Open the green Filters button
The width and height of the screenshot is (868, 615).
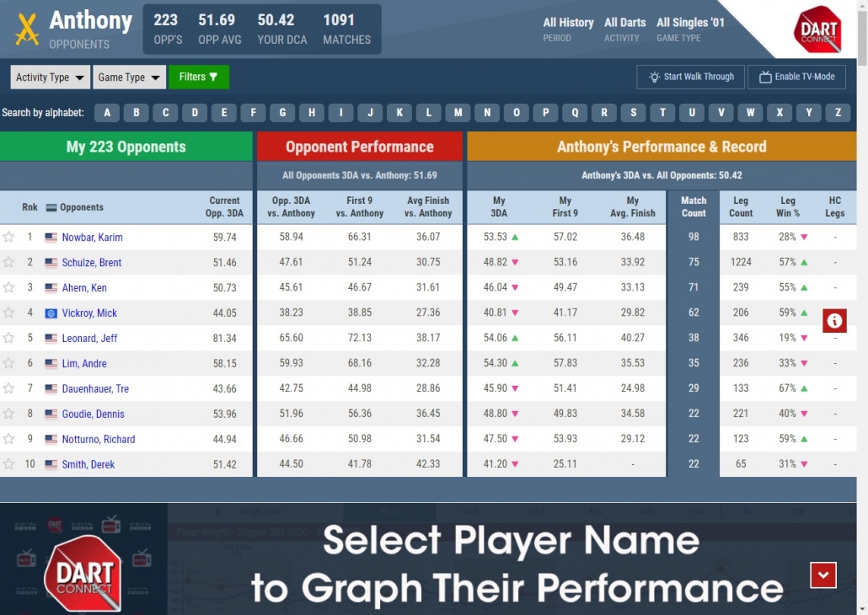click(198, 78)
